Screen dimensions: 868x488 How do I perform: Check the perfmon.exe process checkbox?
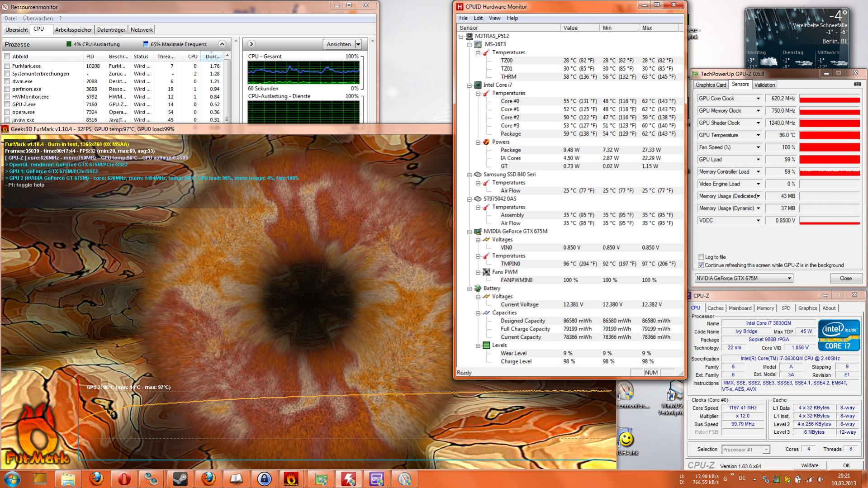(7, 89)
